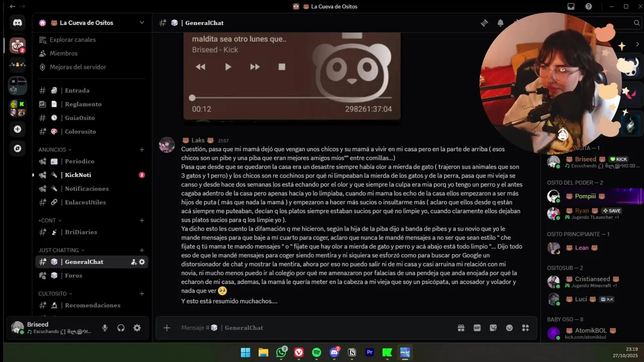Create channel in +CONT category
The image size is (644, 362).
pos(142,220)
